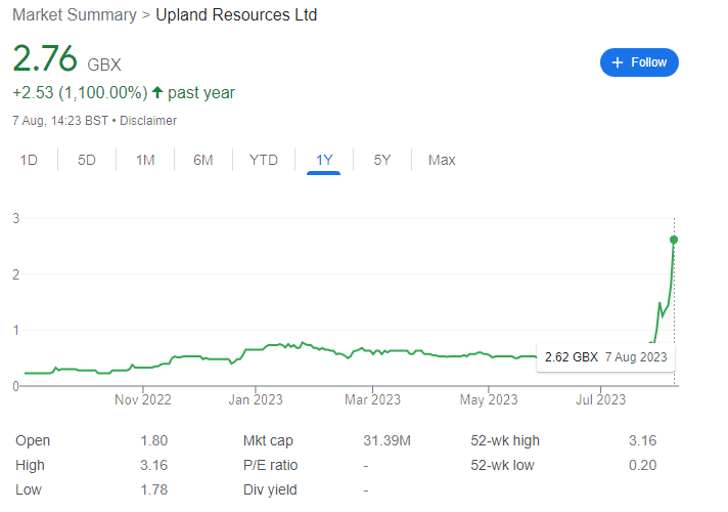Image resolution: width=728 pixels, height=512 pixels.
Task: Click the green data point on the chart
Action: coord(674,240)
